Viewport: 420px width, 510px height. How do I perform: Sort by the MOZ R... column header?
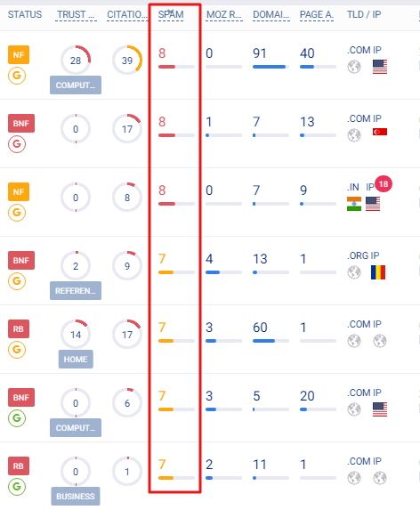(224, 14)
